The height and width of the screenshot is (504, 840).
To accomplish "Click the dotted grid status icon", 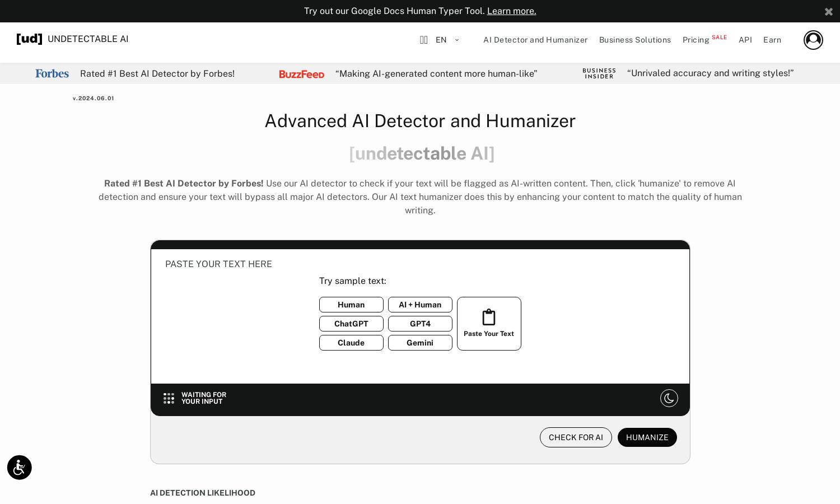I will click(x=169, y=398).
